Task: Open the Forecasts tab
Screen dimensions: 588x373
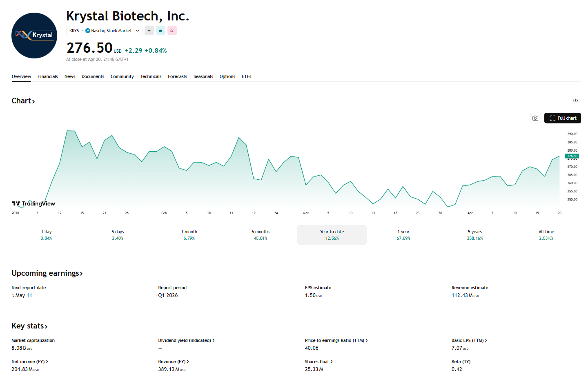Action: click(x=177, y=76)
